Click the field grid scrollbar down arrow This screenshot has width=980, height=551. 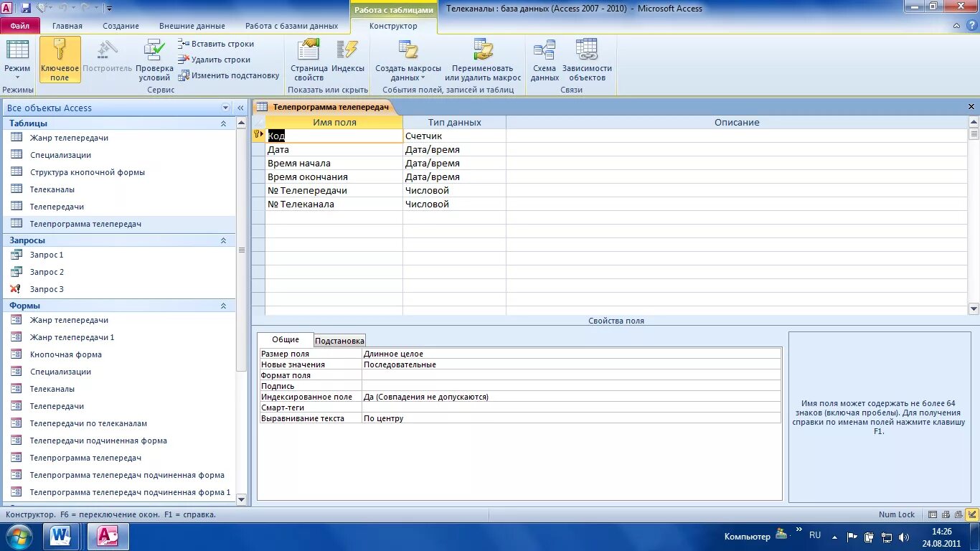pyautogui.click(x=974, y=309)
